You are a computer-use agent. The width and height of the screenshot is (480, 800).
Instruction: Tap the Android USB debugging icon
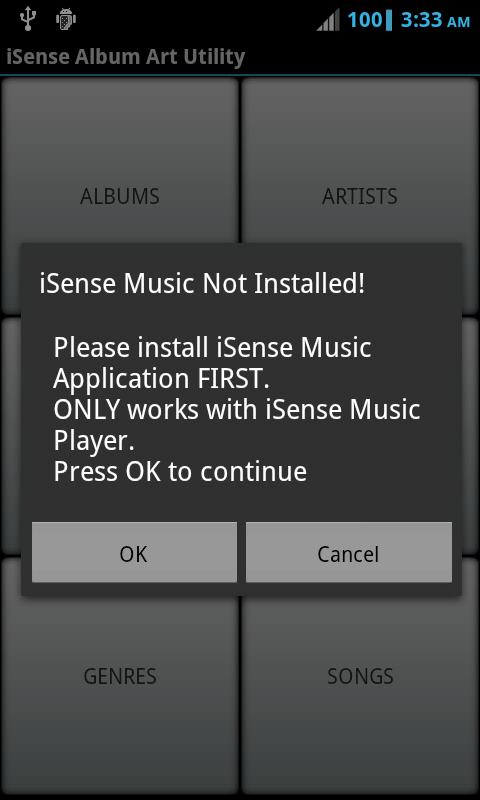coord(66,19)
